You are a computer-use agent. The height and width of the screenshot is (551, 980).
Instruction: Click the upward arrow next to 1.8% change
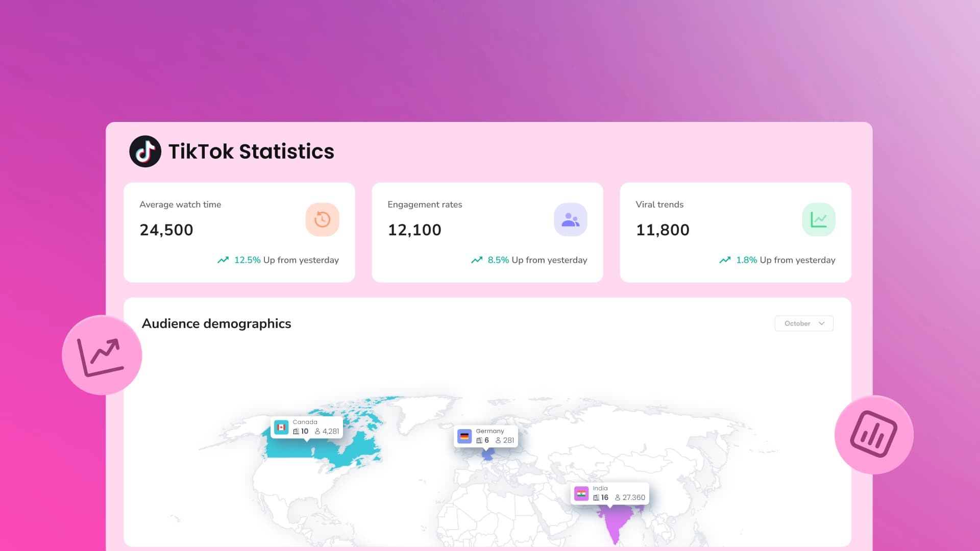tap(725, 260)
